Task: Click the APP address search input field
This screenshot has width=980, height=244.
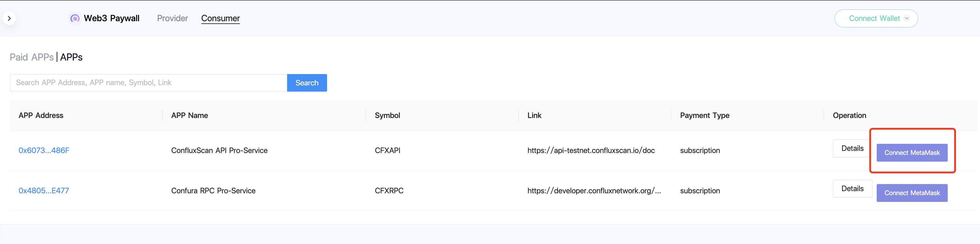Action: (148, 82)
